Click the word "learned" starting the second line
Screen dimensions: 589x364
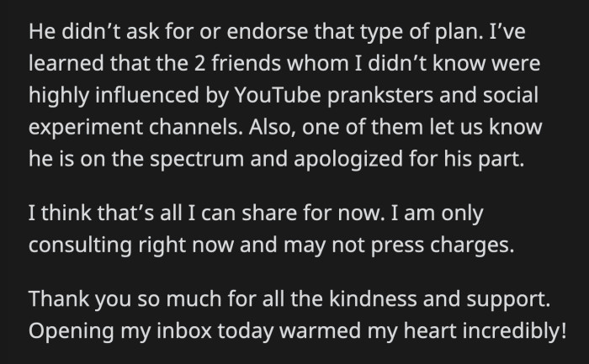[x=66, y=63]
